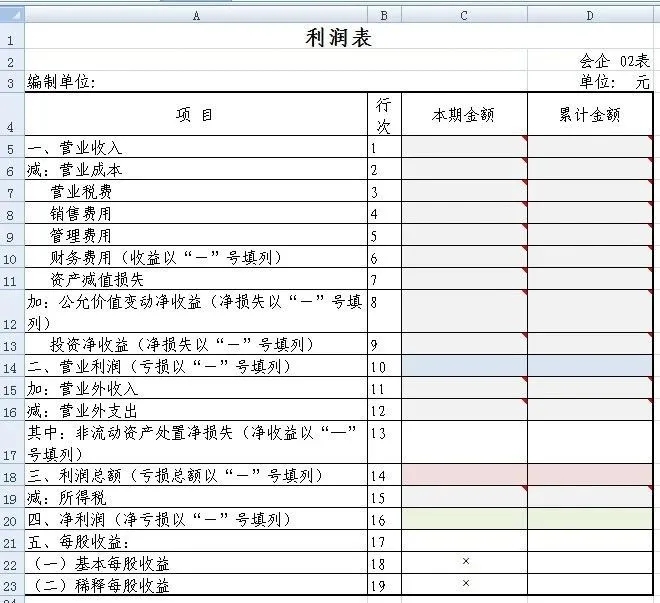660x603 pixels.
Task: Click the 行次 cell showing 14
Action: coord(384,475)
